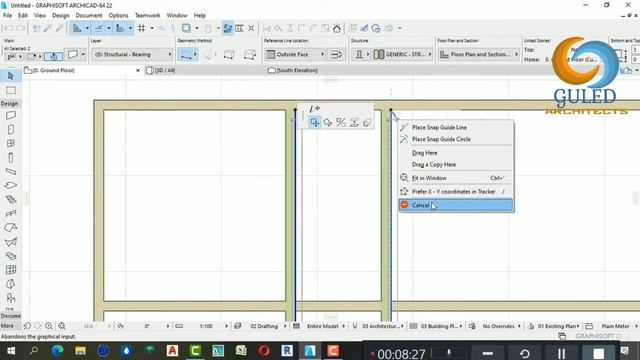Choose Elevate option in pet palette

[x=354, y=122]
